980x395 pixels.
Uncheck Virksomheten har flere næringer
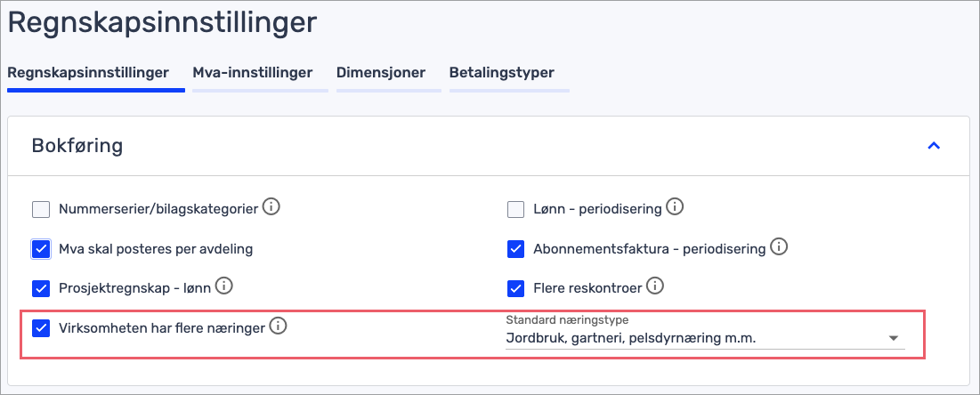point(41,328)
